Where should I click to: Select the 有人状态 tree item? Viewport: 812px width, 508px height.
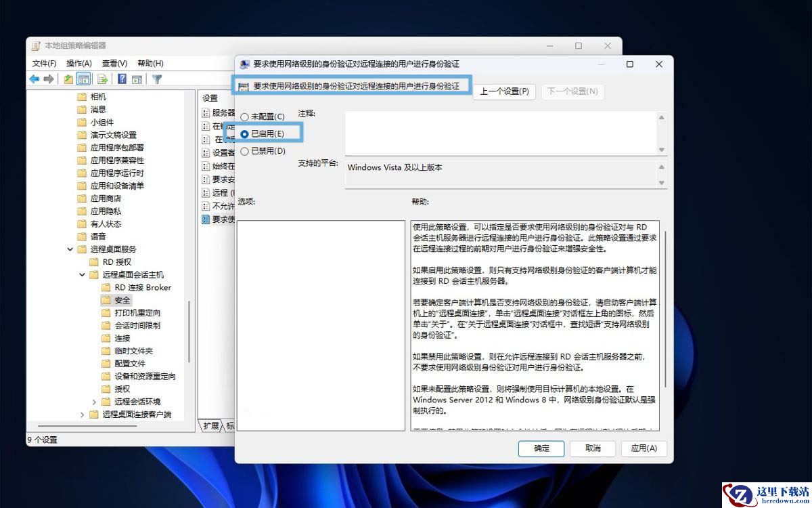coord(106,224)
